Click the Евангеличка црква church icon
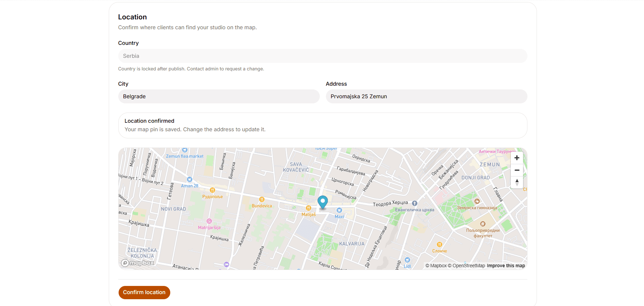644x306 pixels. (x=415, y=203)
